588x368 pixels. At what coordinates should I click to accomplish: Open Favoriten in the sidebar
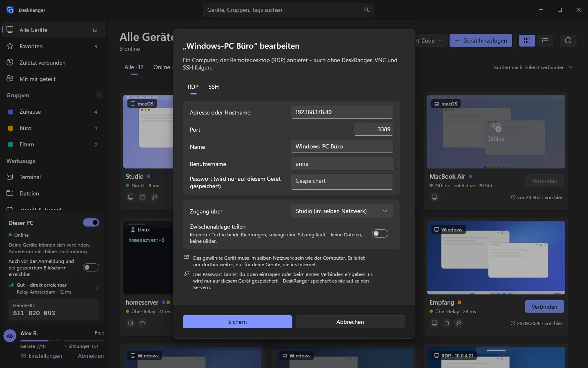tap(54, 46)
